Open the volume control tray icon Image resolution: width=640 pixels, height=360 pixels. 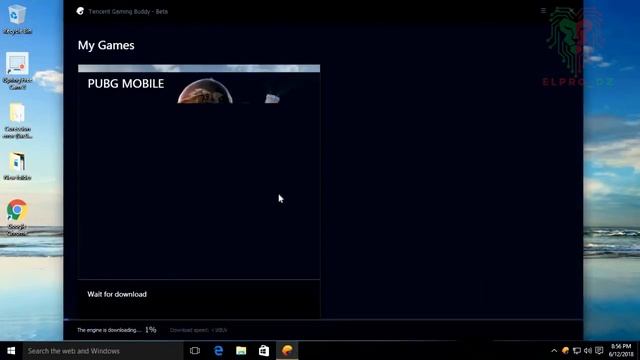click(x=588, y=351)
